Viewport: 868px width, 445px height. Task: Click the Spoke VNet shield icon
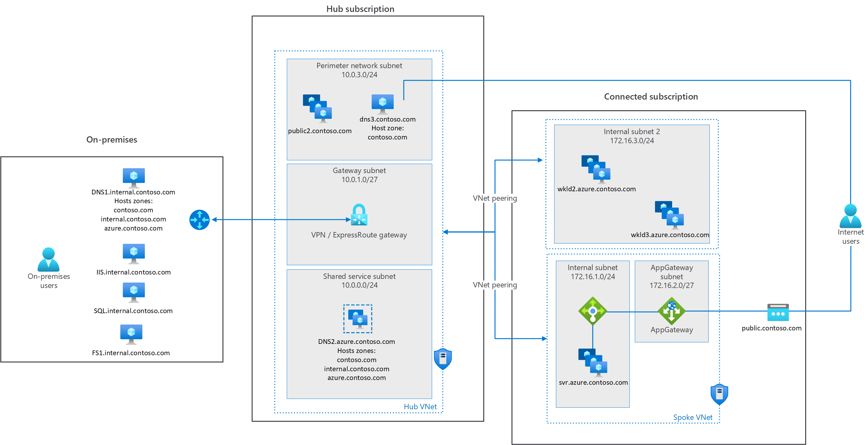click(719, 394)
